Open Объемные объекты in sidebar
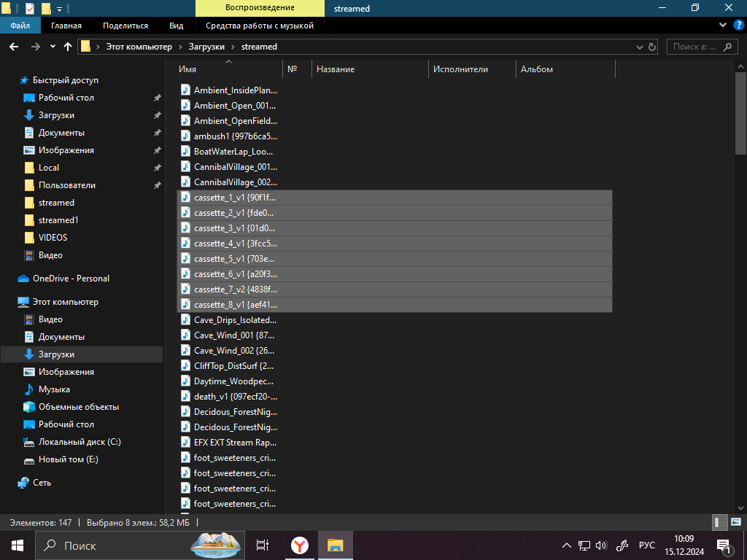This screenshot has height=560, width=747. 79,407
